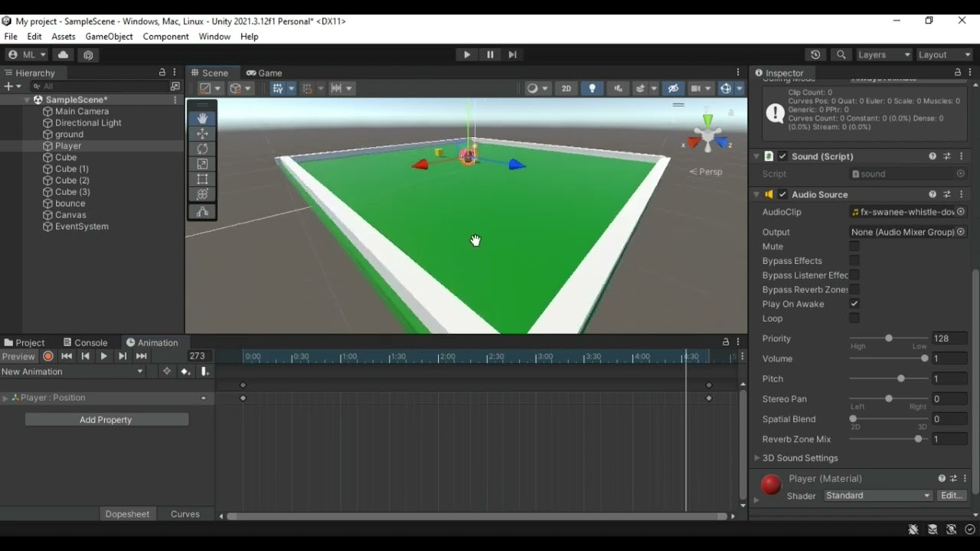Click the Add keyframe icon

[x=185, y=372]
